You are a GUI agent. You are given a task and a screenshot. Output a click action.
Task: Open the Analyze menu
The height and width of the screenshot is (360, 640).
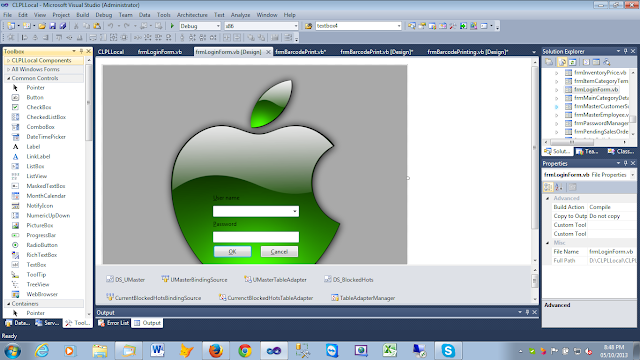tap(240, 15)
